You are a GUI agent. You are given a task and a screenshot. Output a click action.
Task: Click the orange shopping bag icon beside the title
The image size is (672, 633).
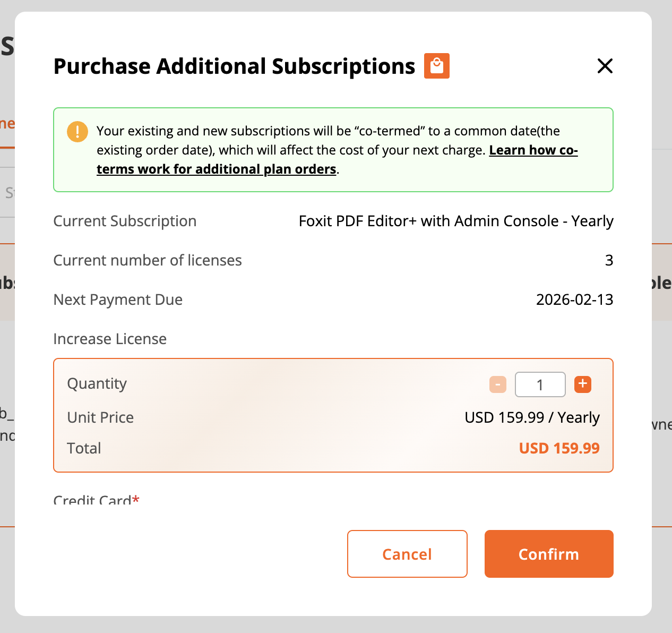pos(436,66)
